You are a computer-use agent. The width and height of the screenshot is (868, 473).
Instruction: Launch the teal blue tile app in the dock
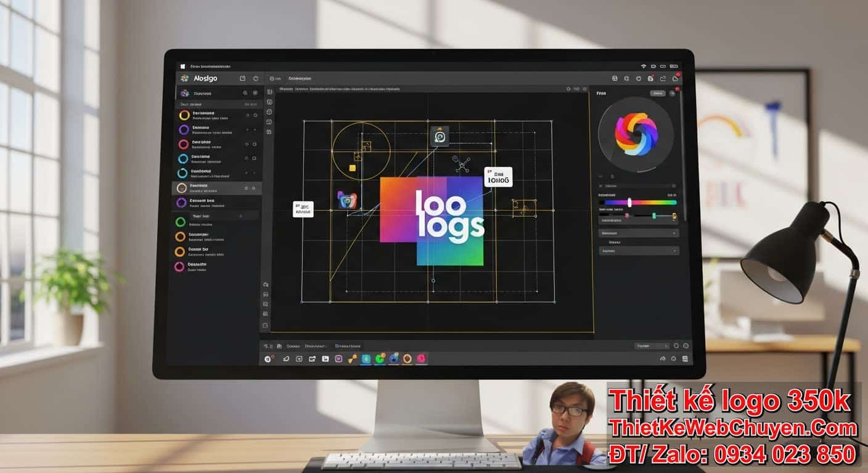[x=366, y=358]
